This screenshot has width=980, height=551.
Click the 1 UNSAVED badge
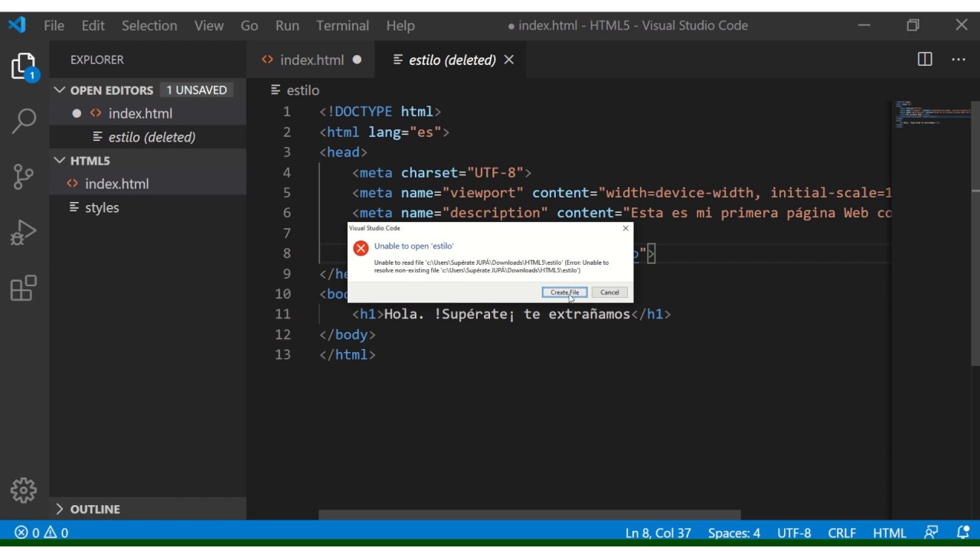(x=197, y=90)
